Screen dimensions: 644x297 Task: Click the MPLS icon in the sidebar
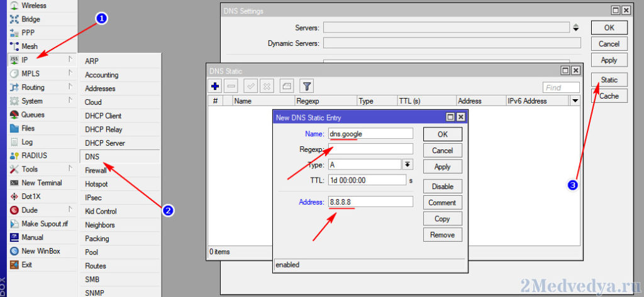point(14,74)
